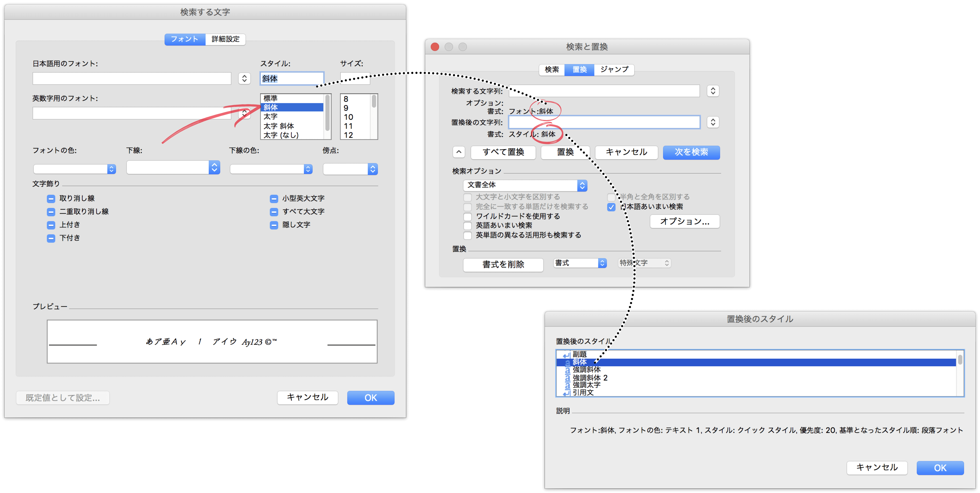The image size is (980, 493).
Task: Toggle the 小型英大文字 checkbox
Action: pyautogui.click(x=274, y=198)
